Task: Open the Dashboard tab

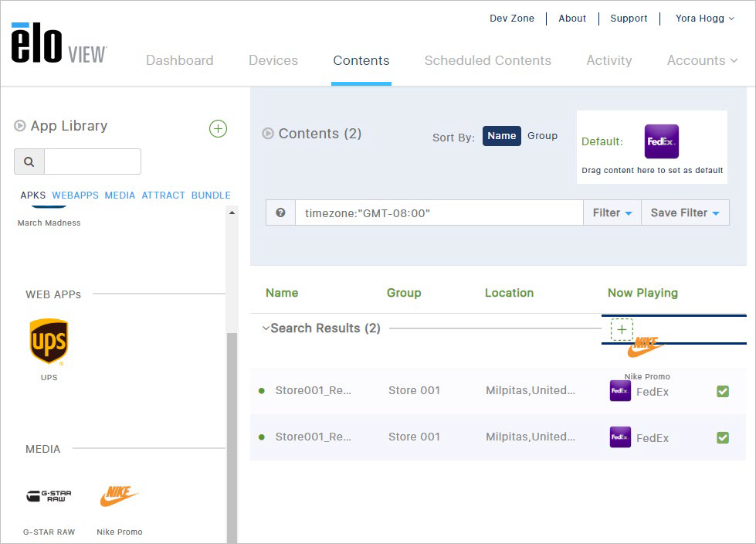Action: tap(180, 60)
